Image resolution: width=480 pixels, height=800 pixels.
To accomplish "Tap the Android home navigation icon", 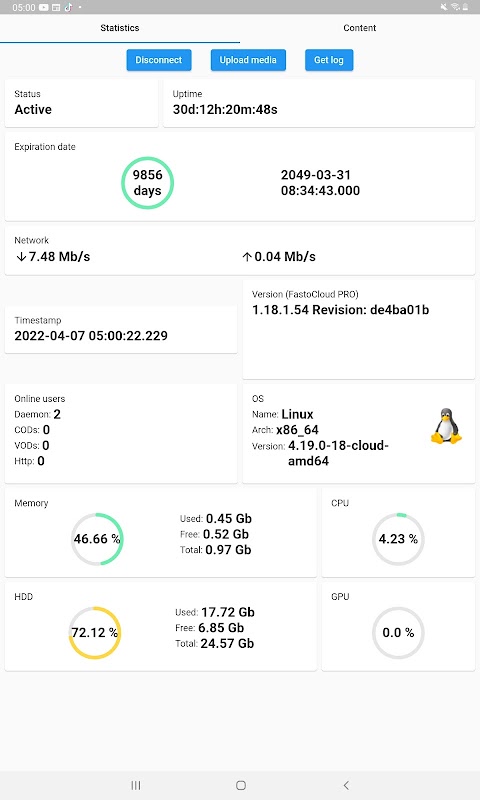I will [241, 785].
